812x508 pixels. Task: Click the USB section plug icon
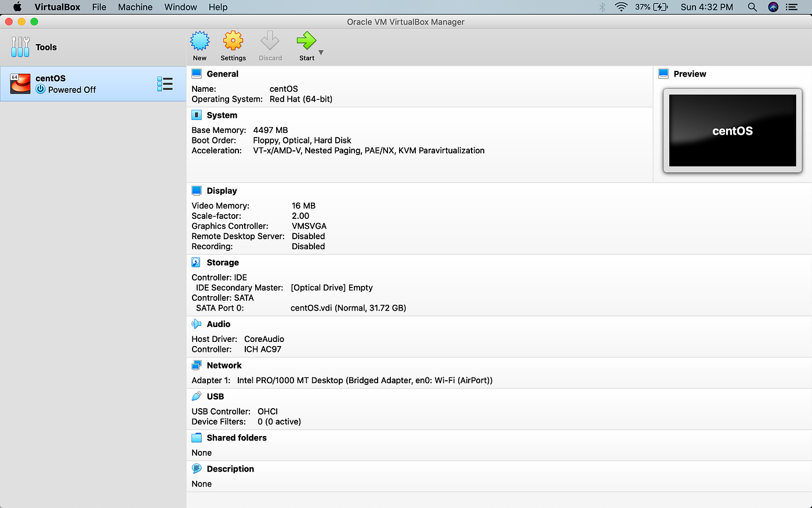[x=197, y=397]
